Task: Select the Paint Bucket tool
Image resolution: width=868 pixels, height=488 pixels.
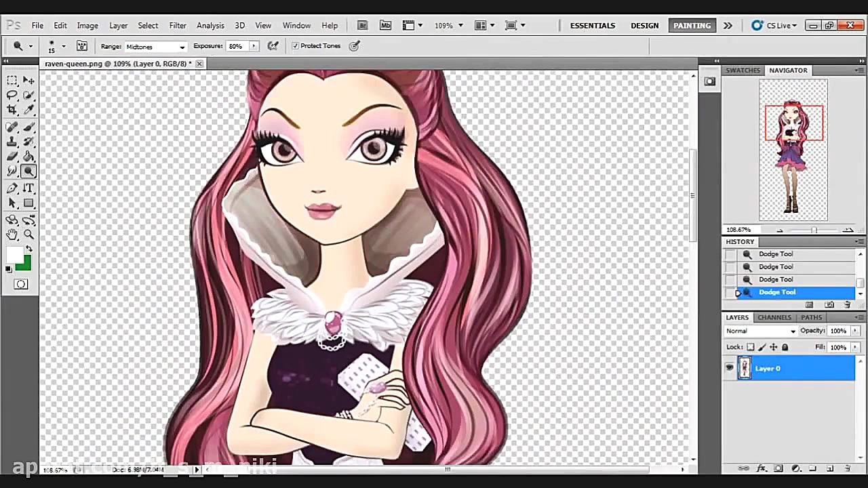Action: [x=28, y=157]
